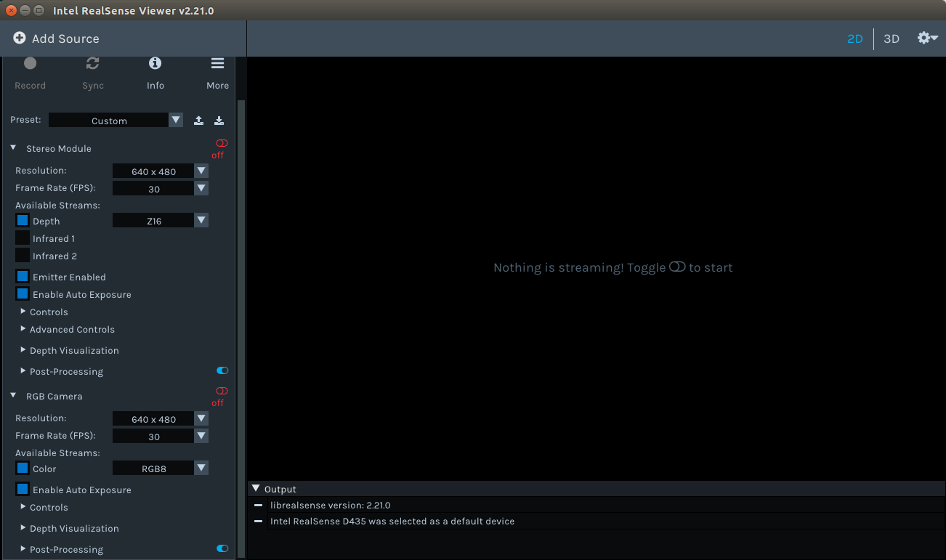Image resolution: width=946 pixels, height=560 pixels.
Task: Open the Depth format Z16 dropdown
Action: pyautogui.click(x=201, y=221)
